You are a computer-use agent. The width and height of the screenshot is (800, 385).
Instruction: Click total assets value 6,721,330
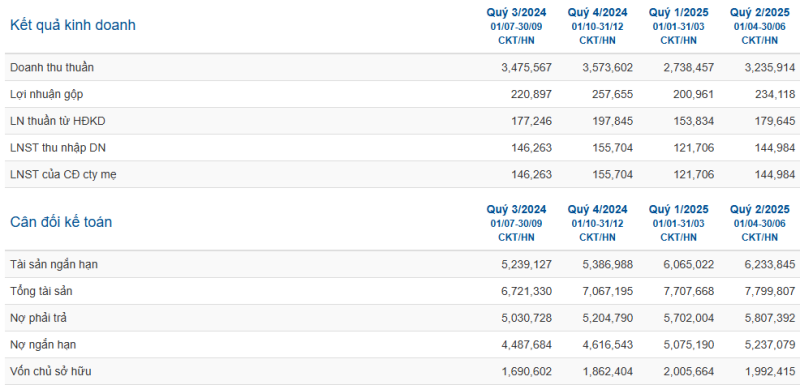pos(526,291)
